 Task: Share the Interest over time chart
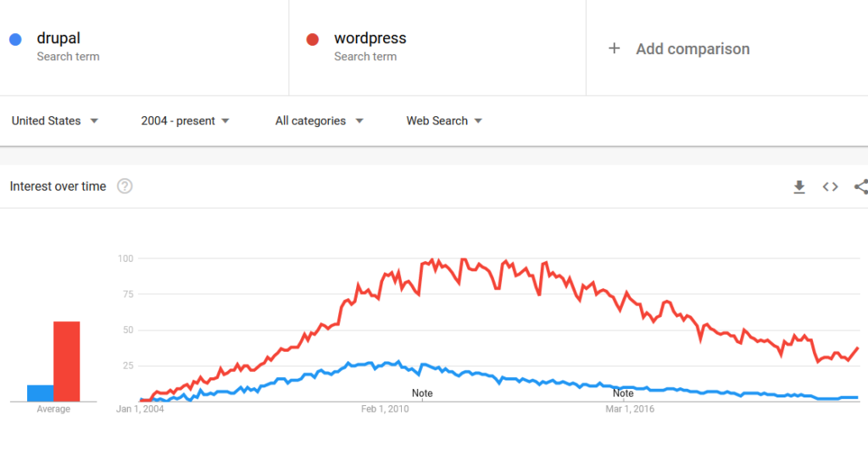pos(861,186)
